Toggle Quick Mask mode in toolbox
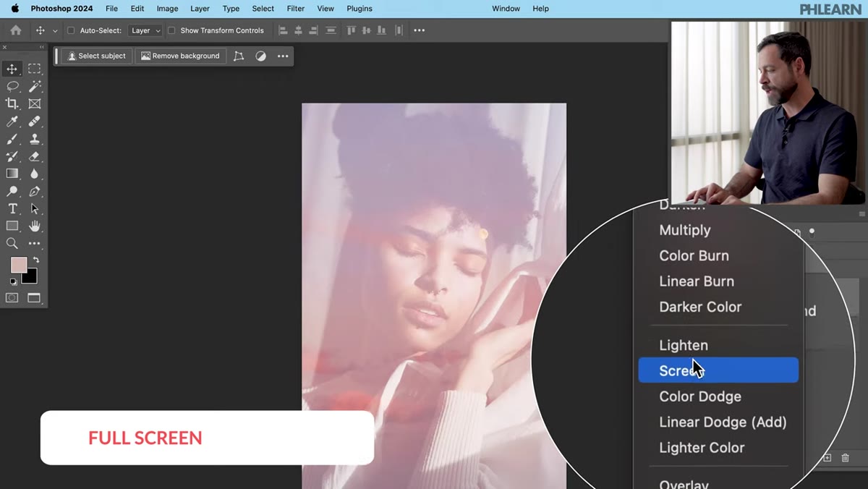 12,297
